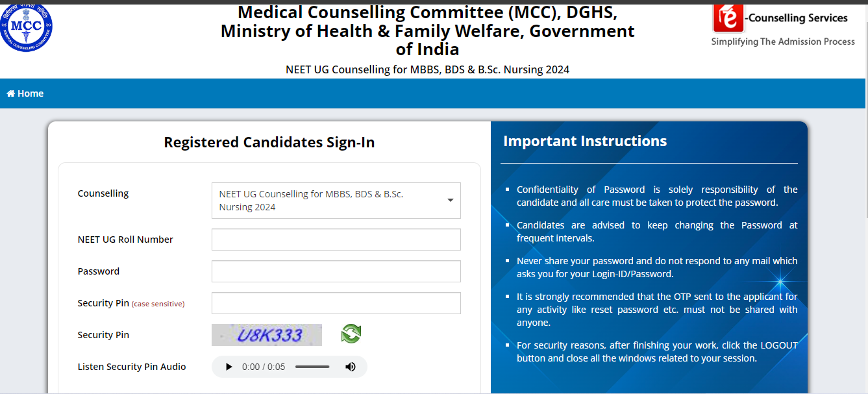Click the green refresh arrows icon
This screenshot has height=394, width=868.
352,334
